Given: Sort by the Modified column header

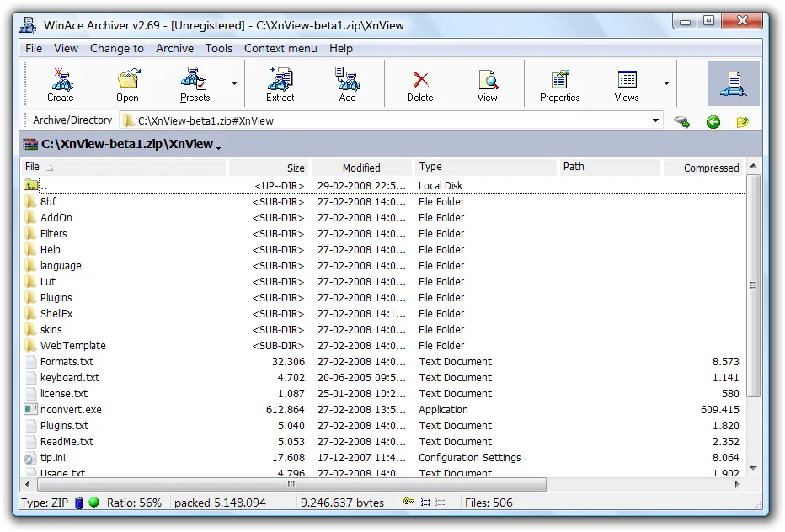Looking at the screenshot, I should tap(360, 167).
